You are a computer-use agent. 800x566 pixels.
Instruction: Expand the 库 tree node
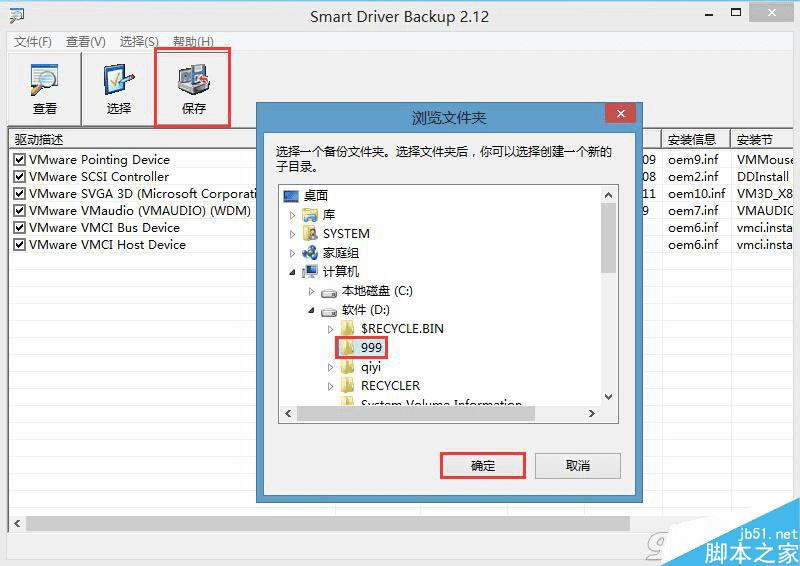click(x=292, y=215)
